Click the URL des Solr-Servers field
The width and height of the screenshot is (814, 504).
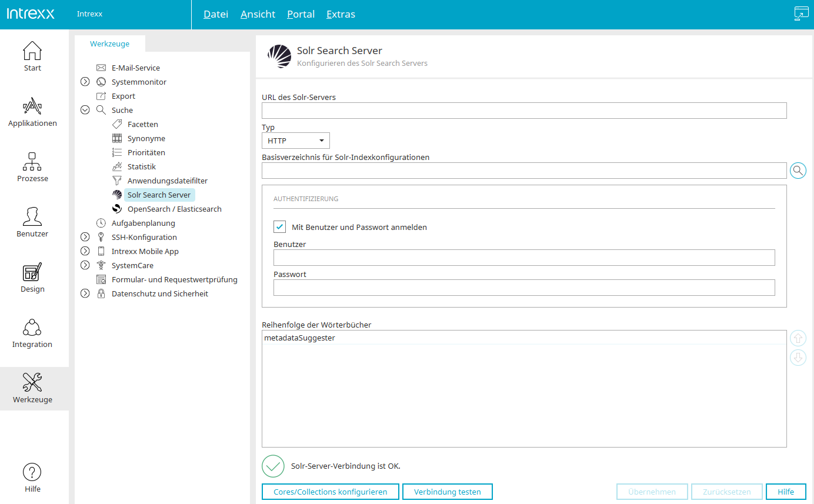coord(523,111)
